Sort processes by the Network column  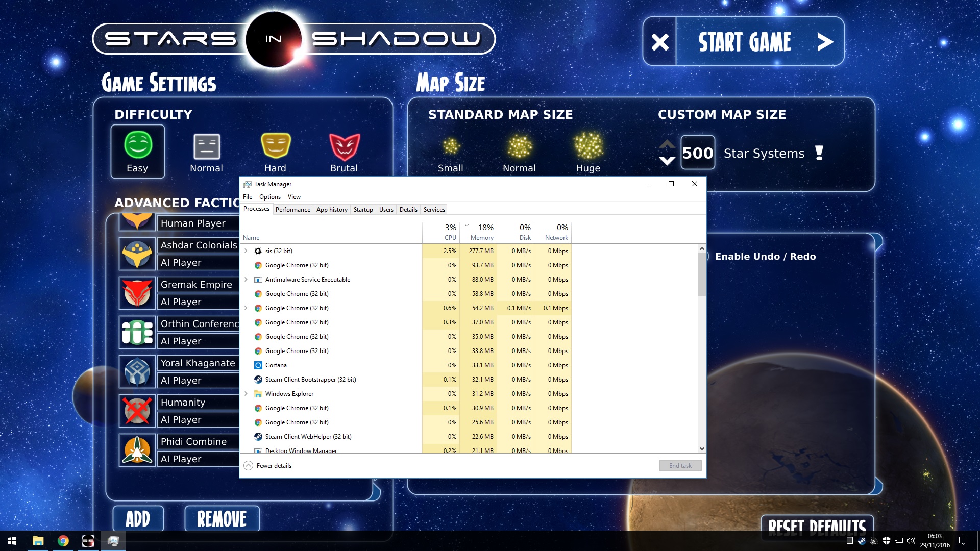tap(553, 232)
